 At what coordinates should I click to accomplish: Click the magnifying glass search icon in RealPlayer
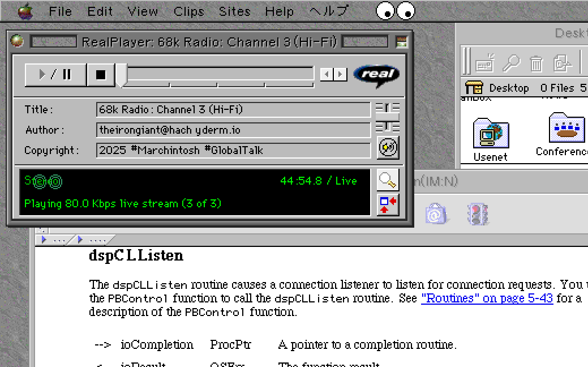(x=388, y=180)
